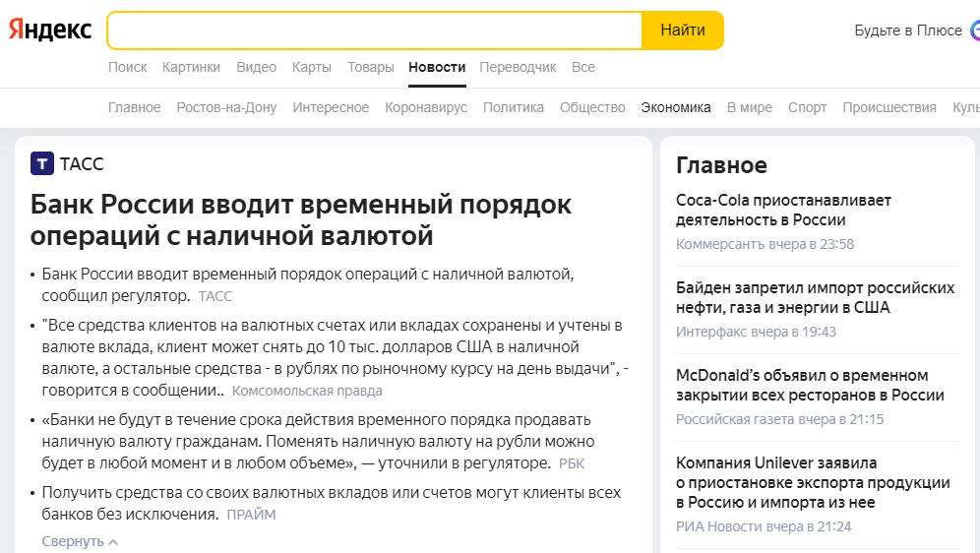Image resolution: width=980 pixels, height=553 pixels.
Task: Select the Экономика category
Action: 676,107
